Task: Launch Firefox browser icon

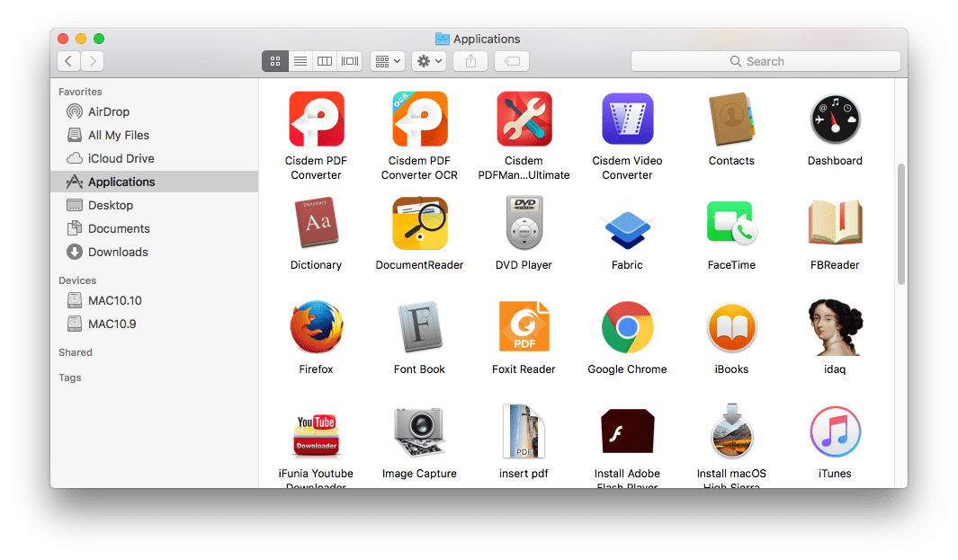Action: tap(316, 327)
